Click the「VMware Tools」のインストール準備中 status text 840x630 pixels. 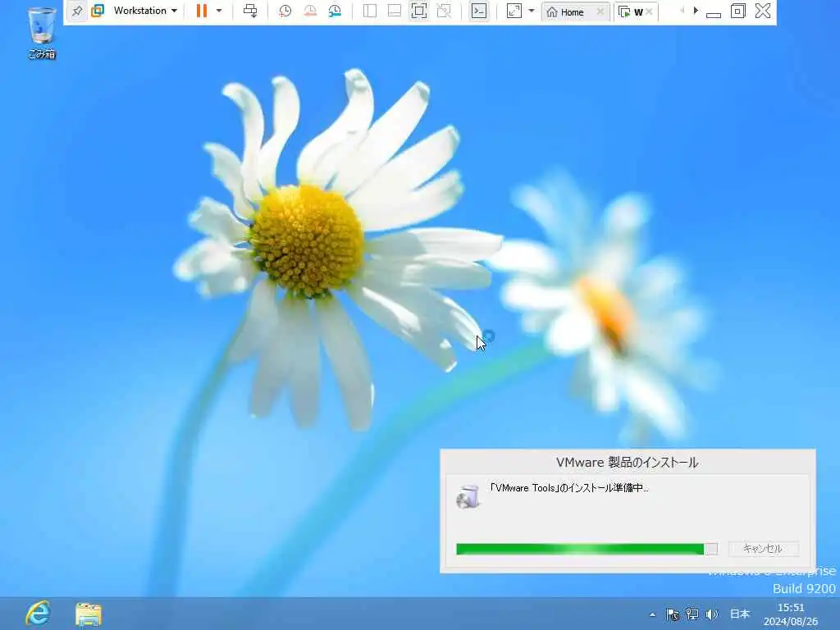tap(569, 488)
